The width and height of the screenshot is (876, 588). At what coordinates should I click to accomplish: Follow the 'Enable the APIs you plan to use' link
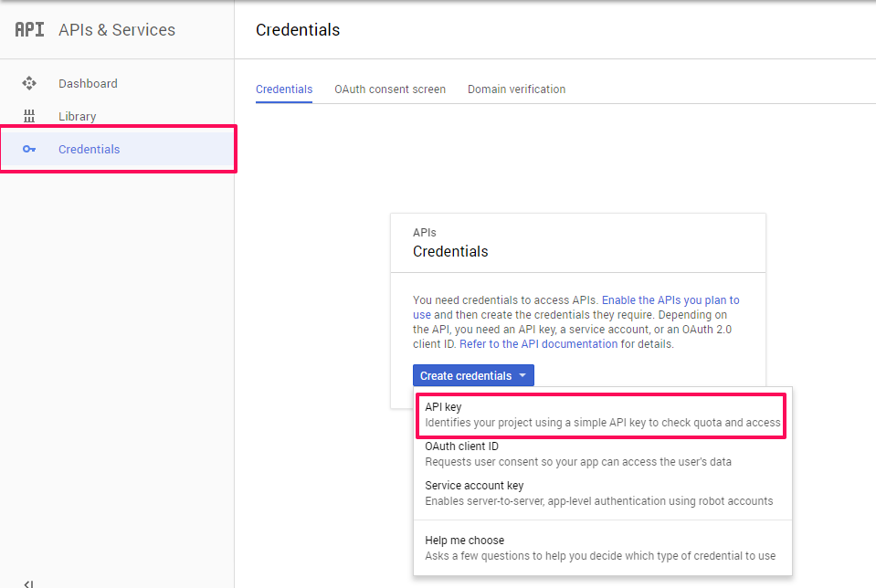click(670, 300)
